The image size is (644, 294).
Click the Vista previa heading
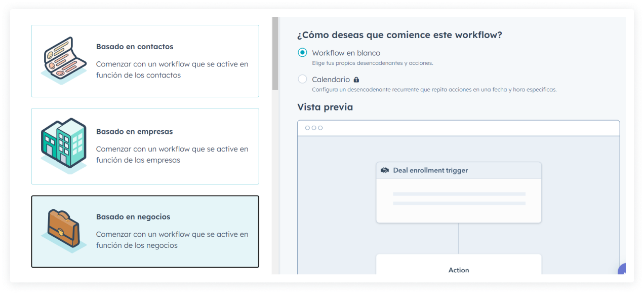click(x=325, y=107)
